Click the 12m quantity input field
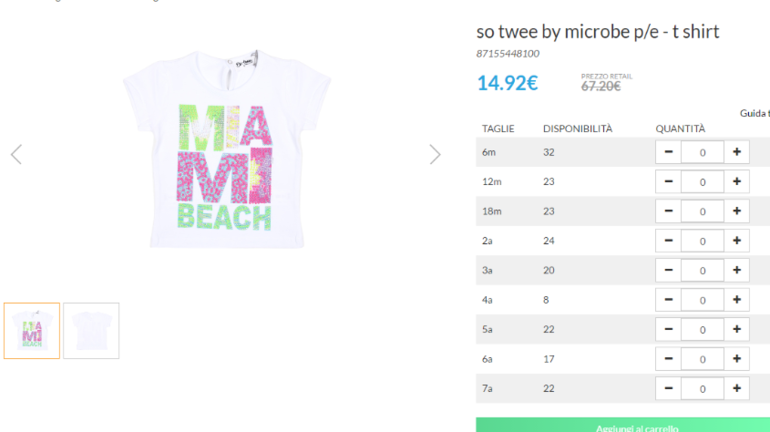Screen dimensions: 770x432 pyautogui.click(x=702, y=182)
